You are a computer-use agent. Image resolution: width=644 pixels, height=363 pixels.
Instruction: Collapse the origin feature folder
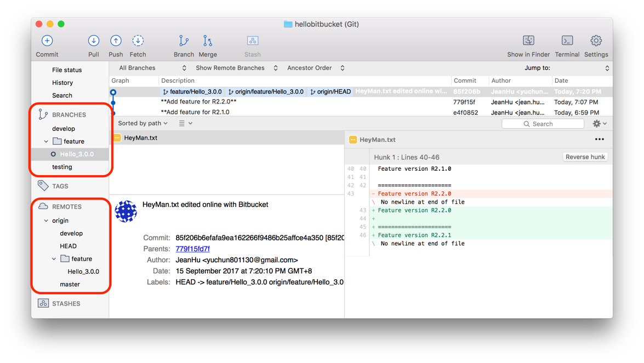[x=54, y=259]
